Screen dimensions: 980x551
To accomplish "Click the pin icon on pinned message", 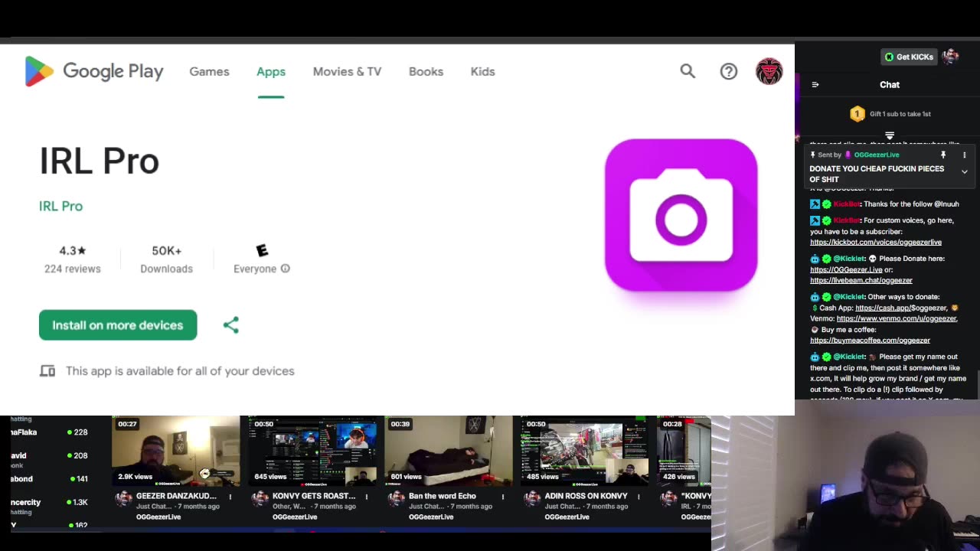I will click(x=943, y=155).
